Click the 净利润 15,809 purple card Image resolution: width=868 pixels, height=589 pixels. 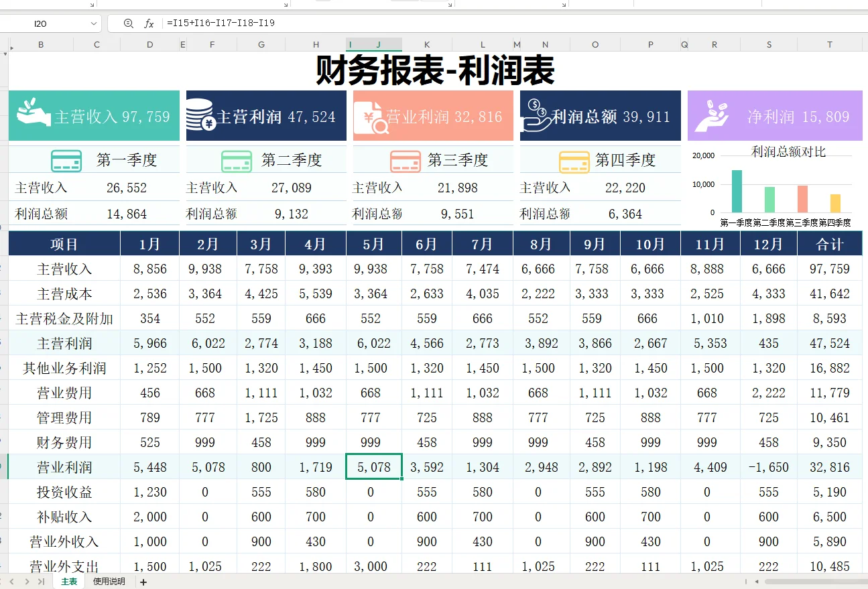click(775, 115)
